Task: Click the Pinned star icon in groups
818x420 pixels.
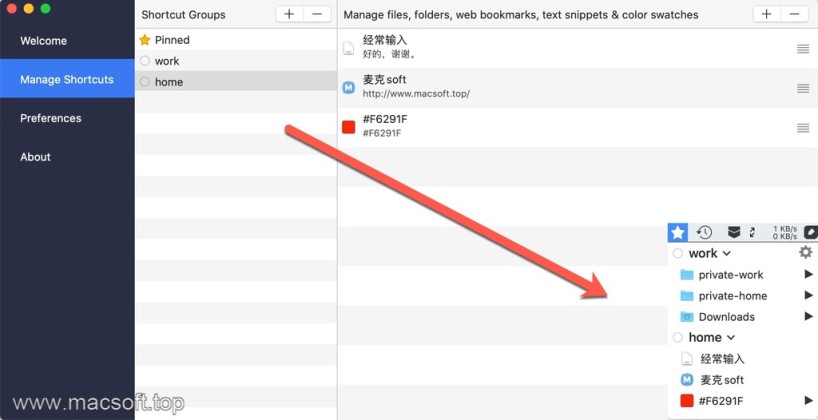Action: click(145, 40)
